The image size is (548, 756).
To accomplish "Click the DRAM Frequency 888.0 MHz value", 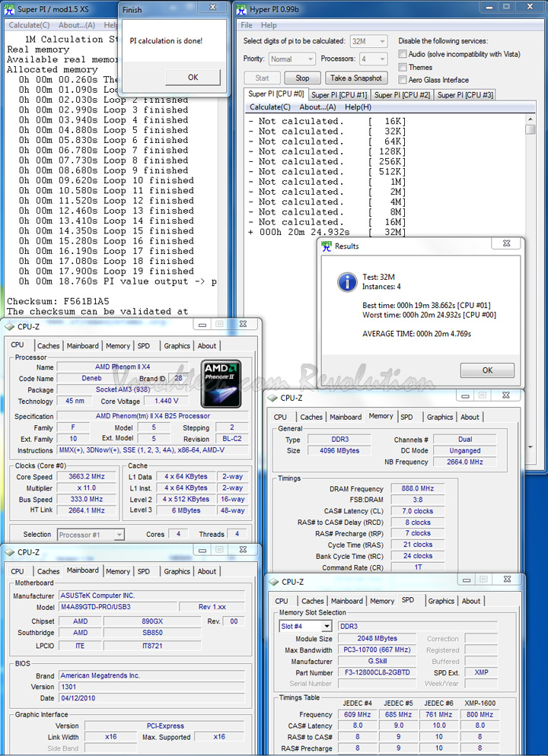I will click(418, 488).
